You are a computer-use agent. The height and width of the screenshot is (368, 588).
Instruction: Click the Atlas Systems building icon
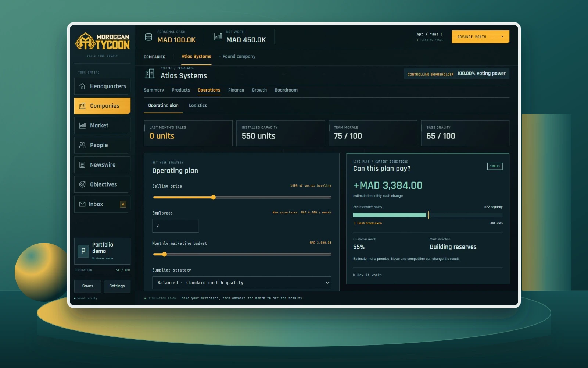[x=150, y=74]
